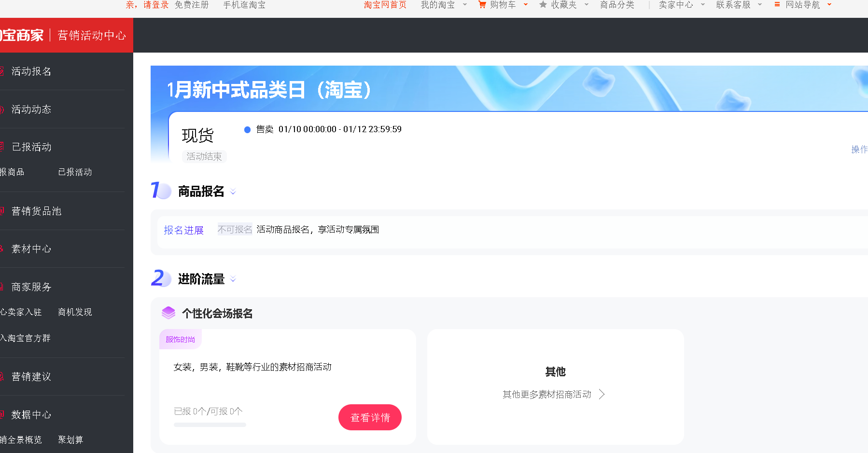Open the 商品分类 link
The height and width of the screenshot is (453, 868).
617,5
